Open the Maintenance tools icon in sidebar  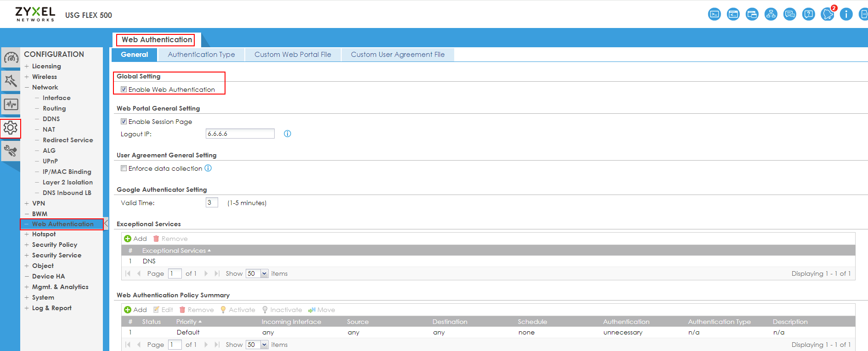click(x=11, y=150)
